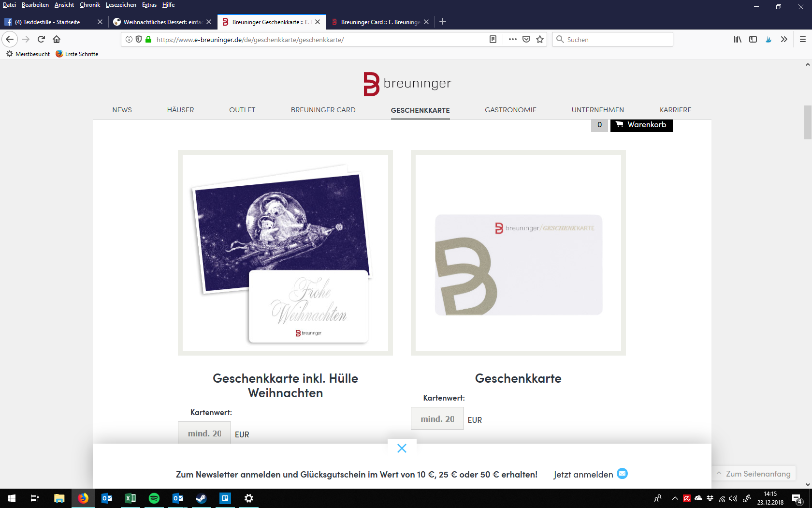The image size is (812, 508).
Task: Bookmark this page with star icon
Action: 540,39
